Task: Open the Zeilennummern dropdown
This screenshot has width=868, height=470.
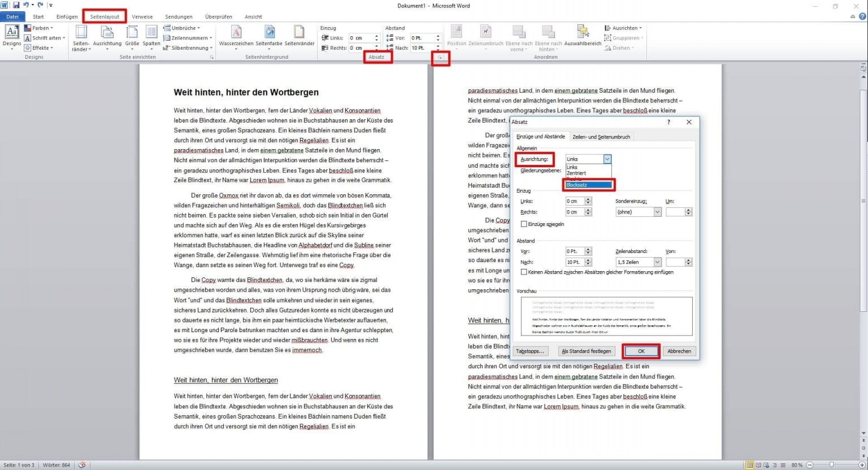Action: tap(188, 38)
